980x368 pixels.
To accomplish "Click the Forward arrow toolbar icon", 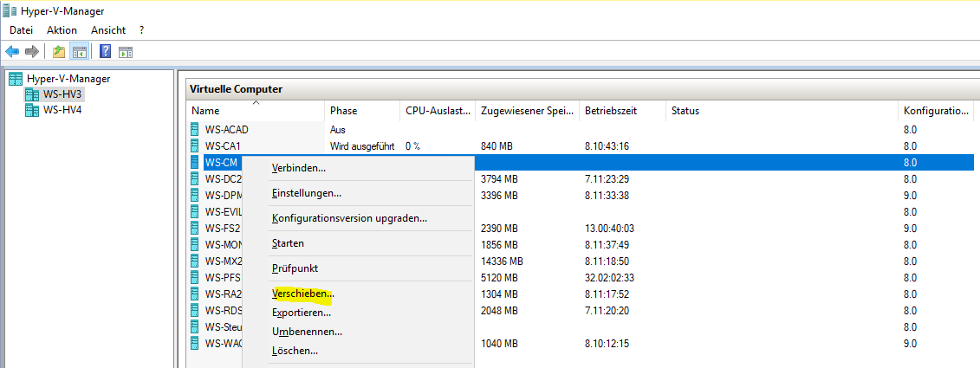I will (x=32, y=51).
